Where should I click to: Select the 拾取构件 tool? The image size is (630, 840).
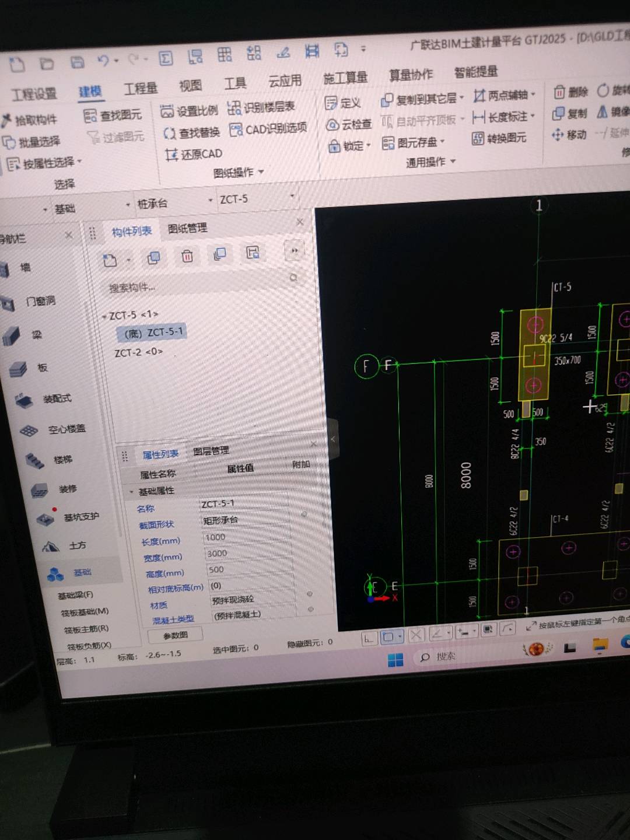point(29,120)
